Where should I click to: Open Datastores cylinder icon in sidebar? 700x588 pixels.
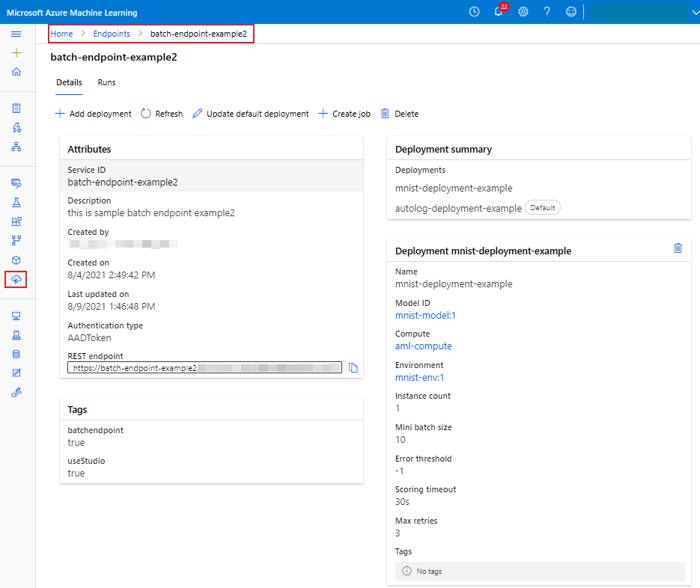click(16, 355)
